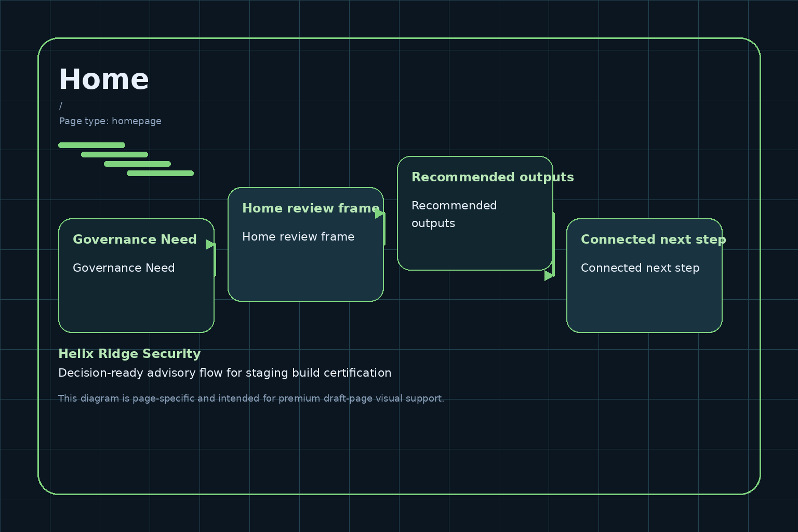Screen dimensions: 798x532
Task: Click the slash path label under Home
Action: [61, 105]
